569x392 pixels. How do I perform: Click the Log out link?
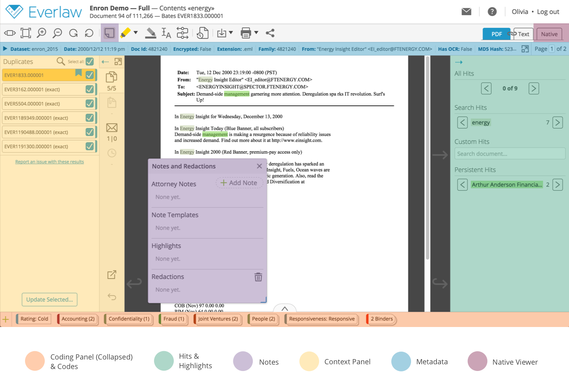(x=548, y=11)
